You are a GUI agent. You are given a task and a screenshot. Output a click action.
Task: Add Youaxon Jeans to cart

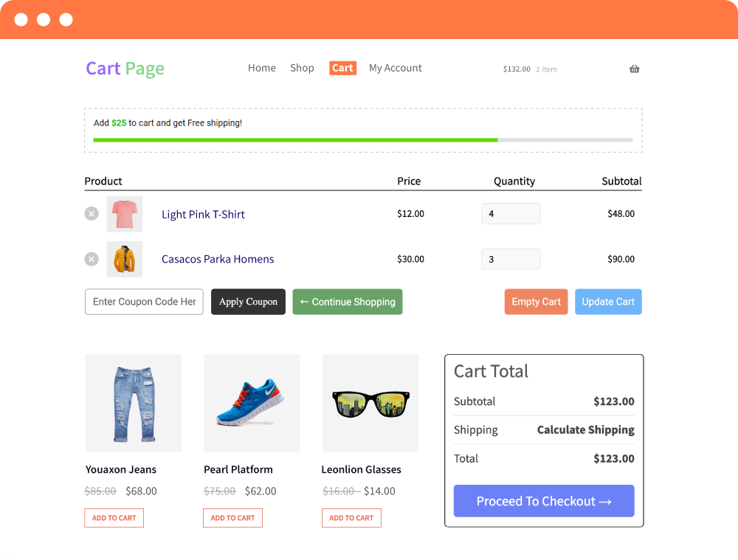(x=114, y=518)
